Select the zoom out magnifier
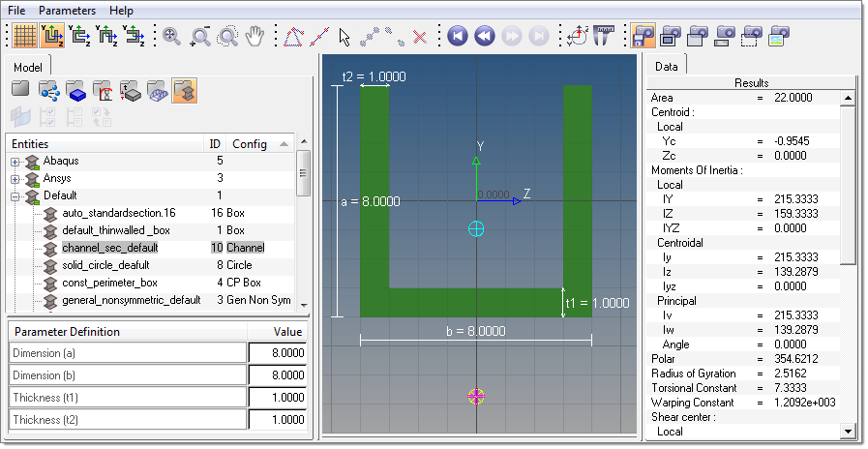Screen dimensions: 868x449 [200, 37]
